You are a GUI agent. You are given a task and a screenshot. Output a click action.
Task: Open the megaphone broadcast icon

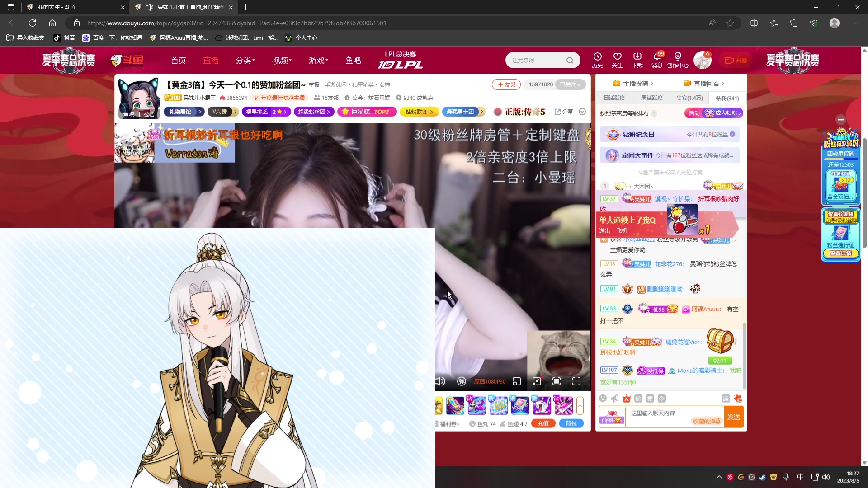click(x=615, y=398)
